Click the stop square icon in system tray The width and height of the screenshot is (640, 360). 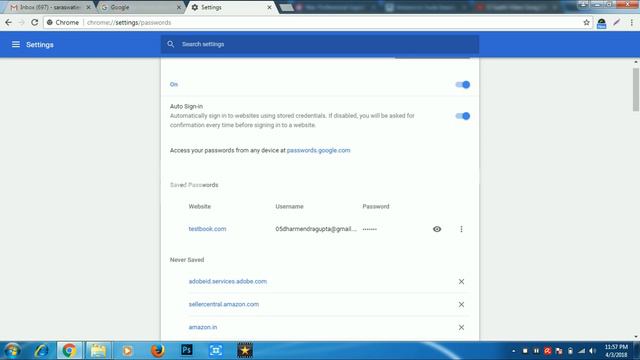[525, 351]
